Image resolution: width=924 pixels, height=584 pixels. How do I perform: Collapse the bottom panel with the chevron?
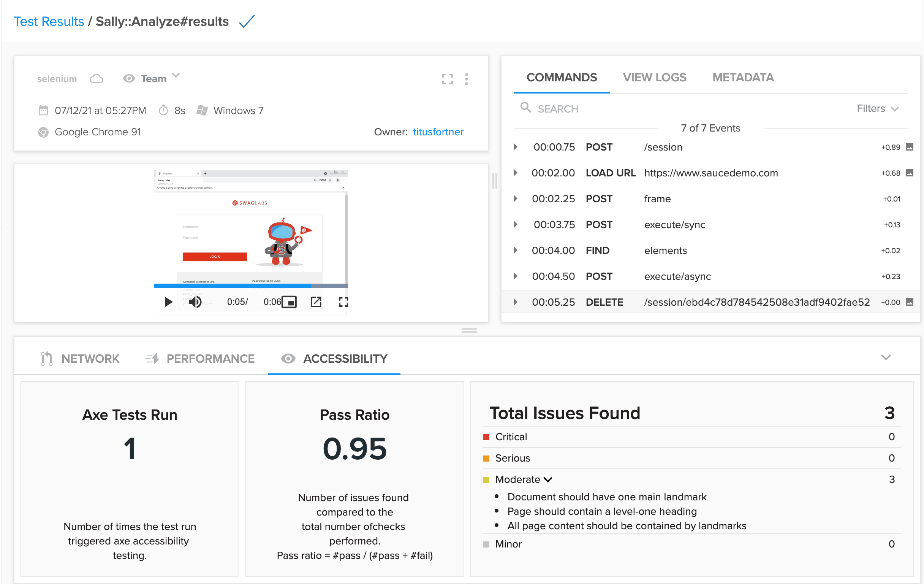coord(885,357)
